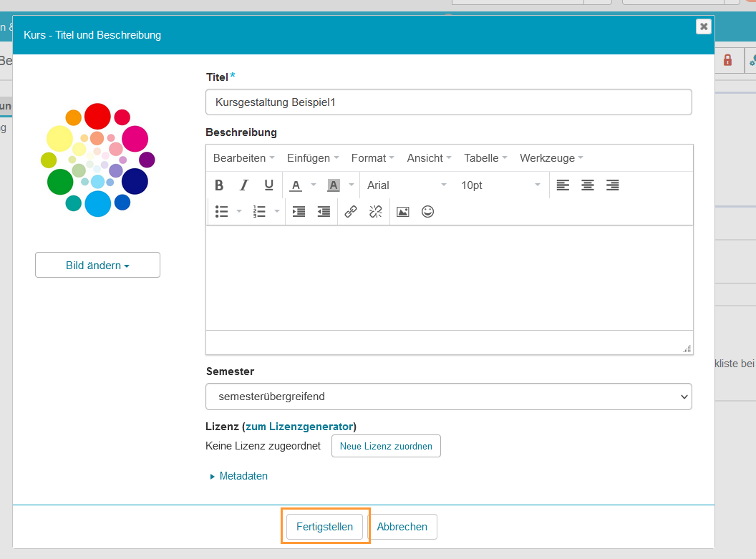756x559 pixels.
Task: Click in the Titel input field
Action: tap(448, 102)
